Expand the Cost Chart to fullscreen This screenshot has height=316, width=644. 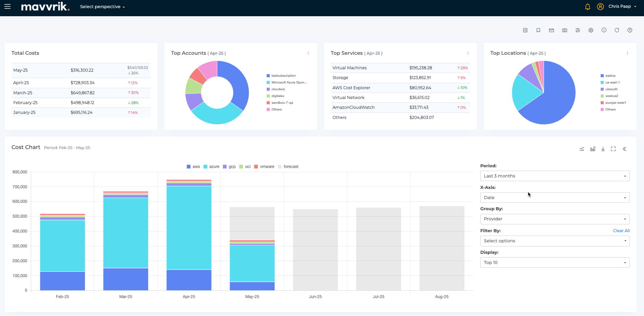point(613,149)
